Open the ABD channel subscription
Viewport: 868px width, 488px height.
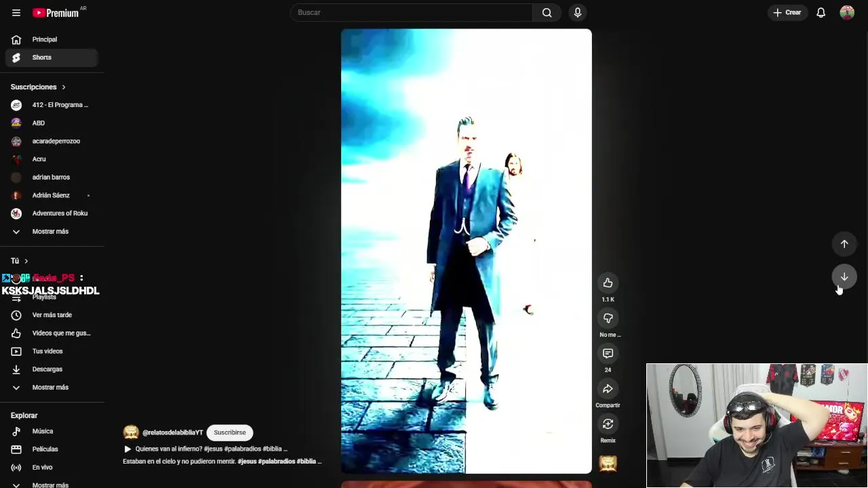tap(52, 123)
